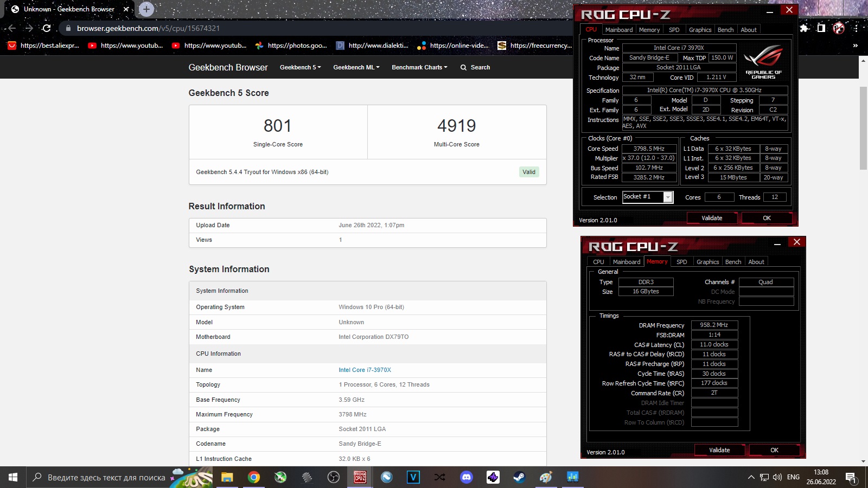The width and height of the screenshot is (868, 488).
Task: Open the Paint palette taskbar icon
Action: click(546, 477)
